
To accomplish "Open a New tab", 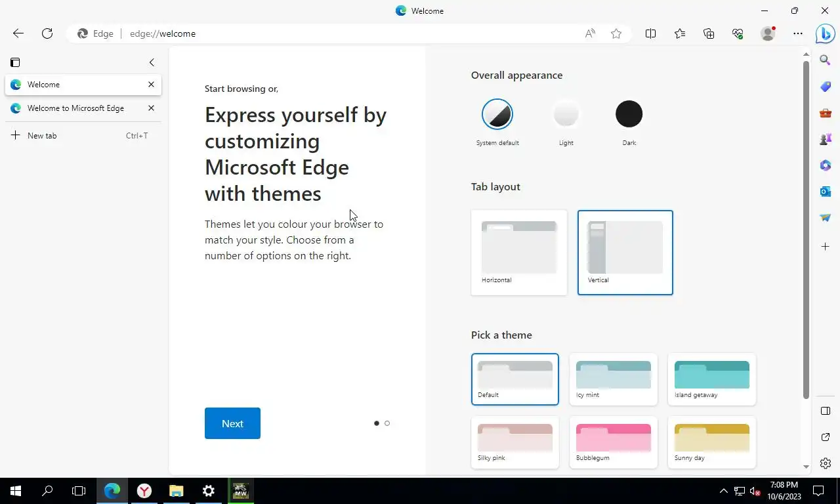I will [83, 136].
